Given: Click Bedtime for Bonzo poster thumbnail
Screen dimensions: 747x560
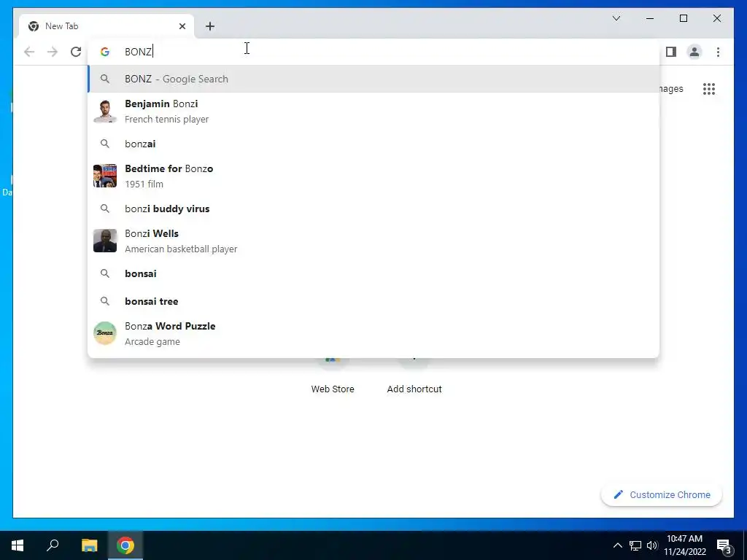Looking at the screenshot, I should pos(105,176).
